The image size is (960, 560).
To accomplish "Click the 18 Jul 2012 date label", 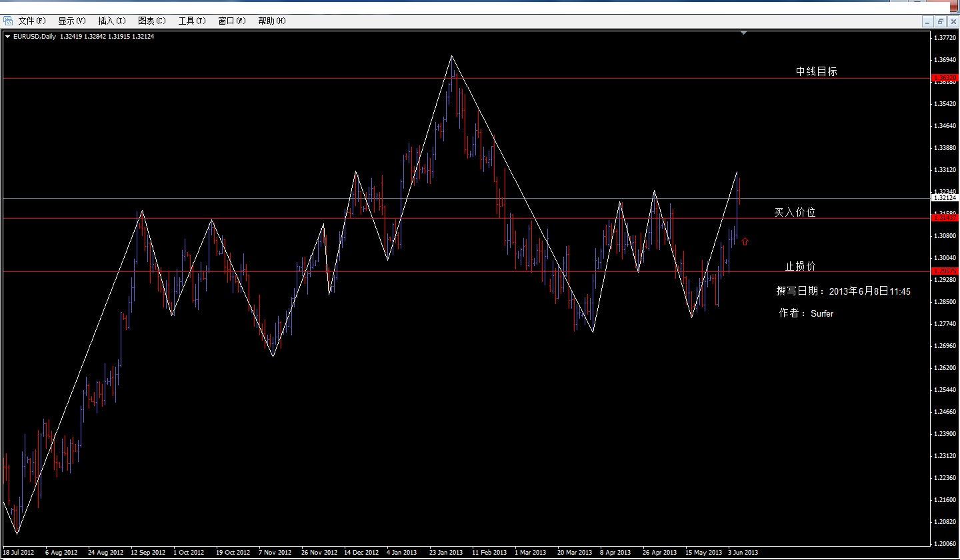I will point(18,552).
